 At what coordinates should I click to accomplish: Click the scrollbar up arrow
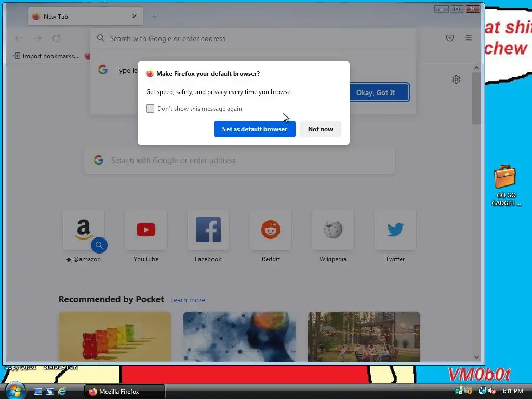point(476,68)
